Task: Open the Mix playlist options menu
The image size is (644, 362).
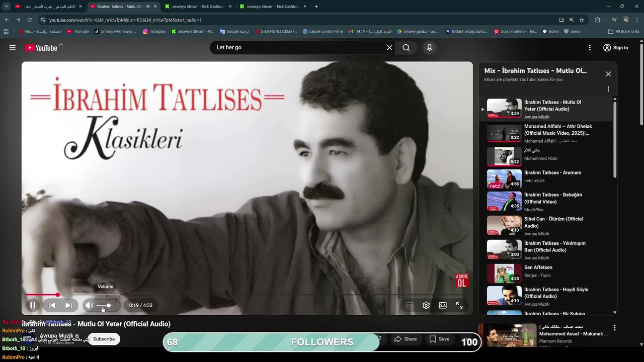Action: coord(608,89)
